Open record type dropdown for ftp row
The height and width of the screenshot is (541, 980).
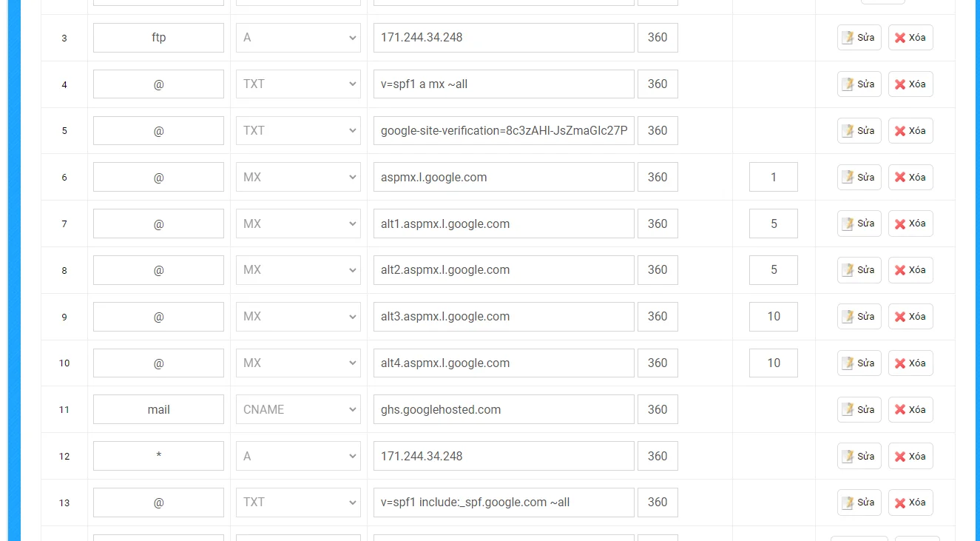(x=298, y=38)
